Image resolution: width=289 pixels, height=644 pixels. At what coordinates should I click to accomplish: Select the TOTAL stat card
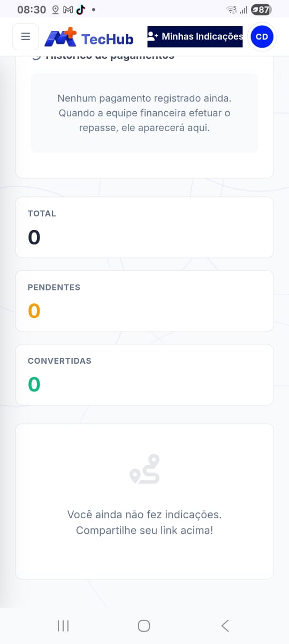click(144, 227)
